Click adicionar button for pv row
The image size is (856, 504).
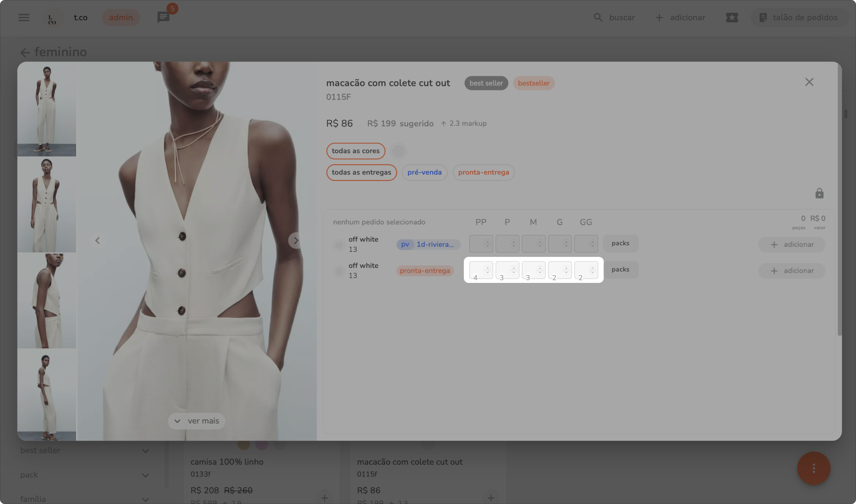pos(791,244)
